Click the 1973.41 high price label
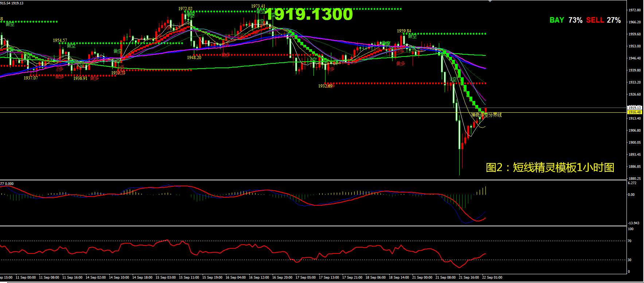644x283 pixels. click(x=258, y=6)
